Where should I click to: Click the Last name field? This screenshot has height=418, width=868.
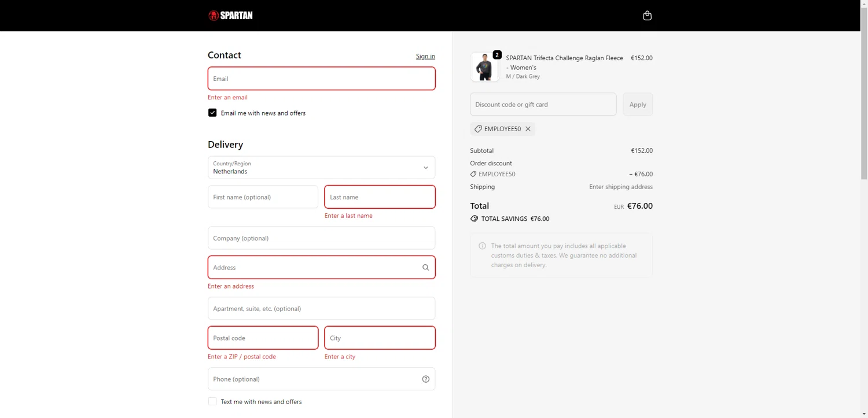pos(380,197)
